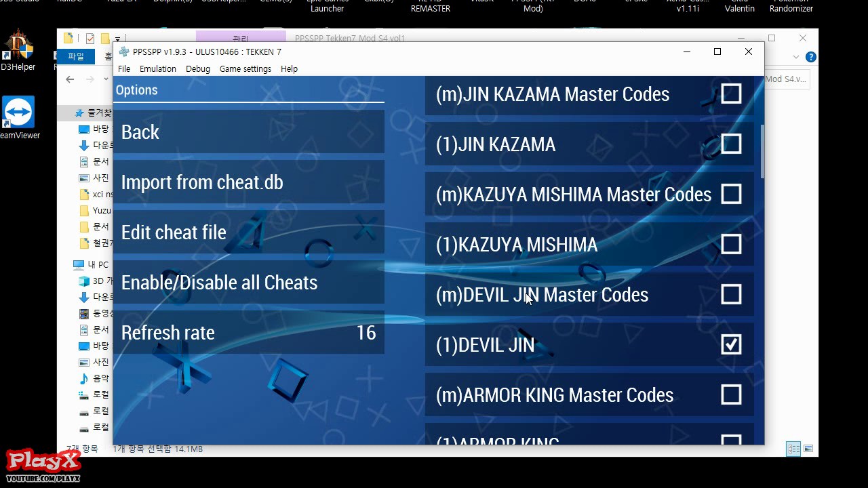Click the Options heading text
The width and height of the screenshot is (868, 488).
[136, 89]
